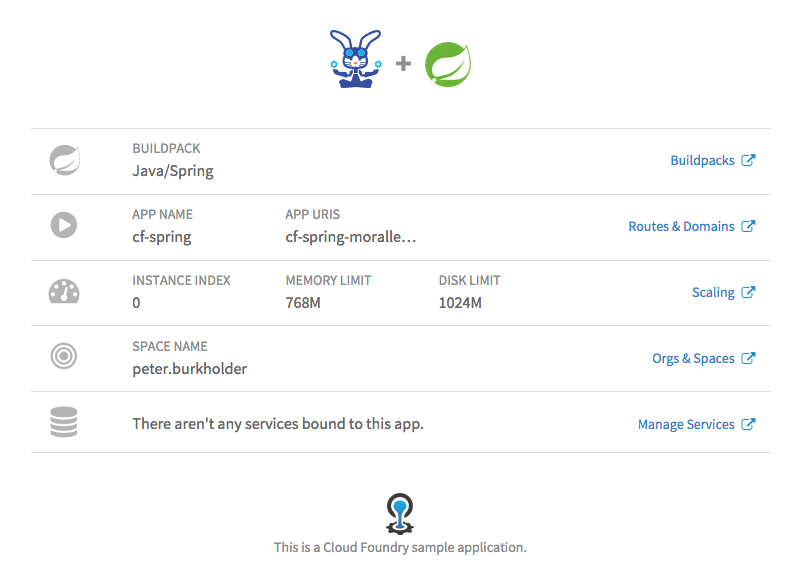This screenshot has height=587, width=800.
Task: Select the Java/Spring buildpack value
Action: tap(173, 171)
